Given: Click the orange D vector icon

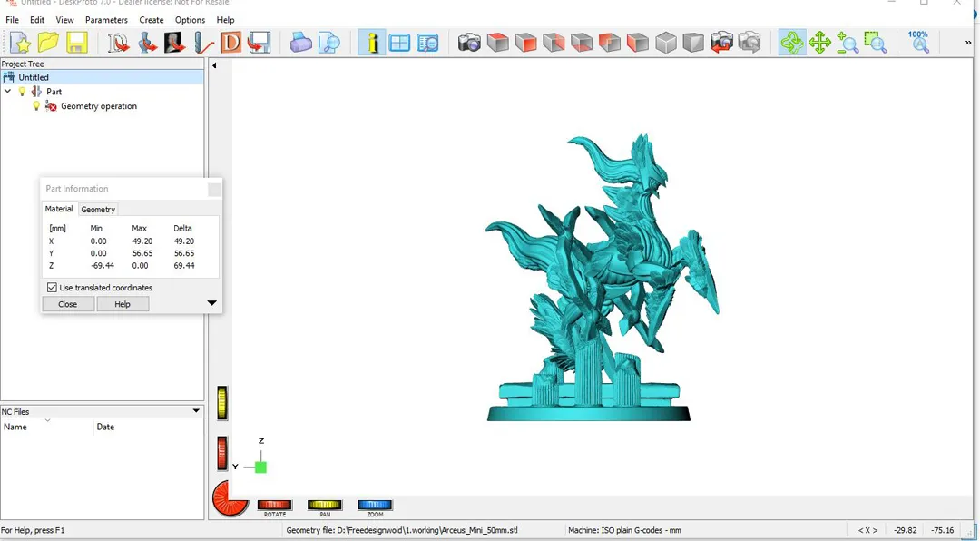Looking at the screenshot, I should pos(230,43).
